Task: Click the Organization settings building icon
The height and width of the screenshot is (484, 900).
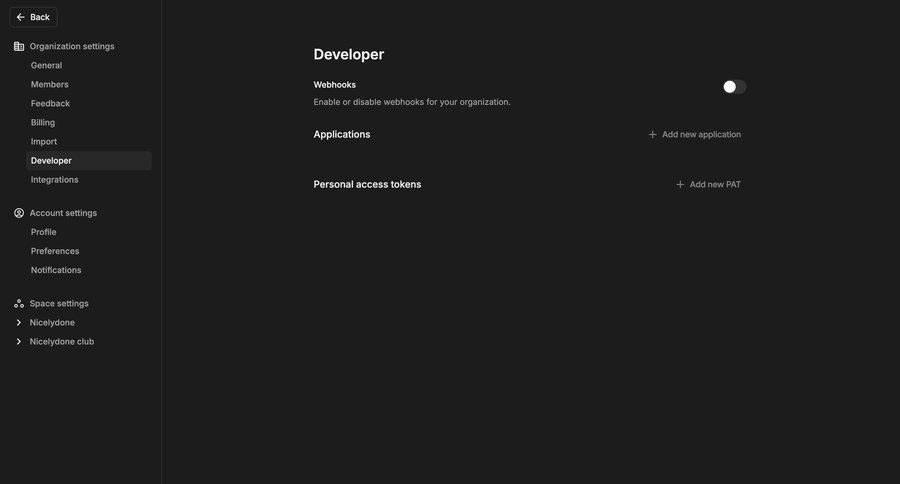Action: [19, 46]
